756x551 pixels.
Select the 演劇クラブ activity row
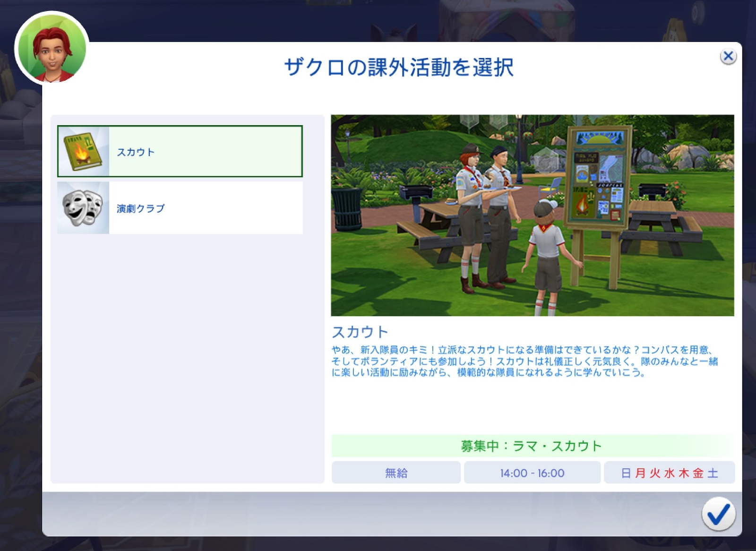[x=180, y=208]
